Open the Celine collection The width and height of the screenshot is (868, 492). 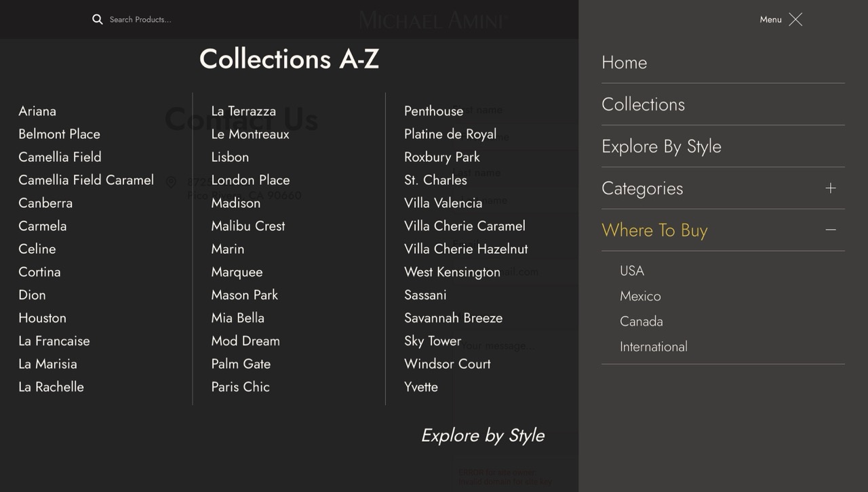[37, 249]
